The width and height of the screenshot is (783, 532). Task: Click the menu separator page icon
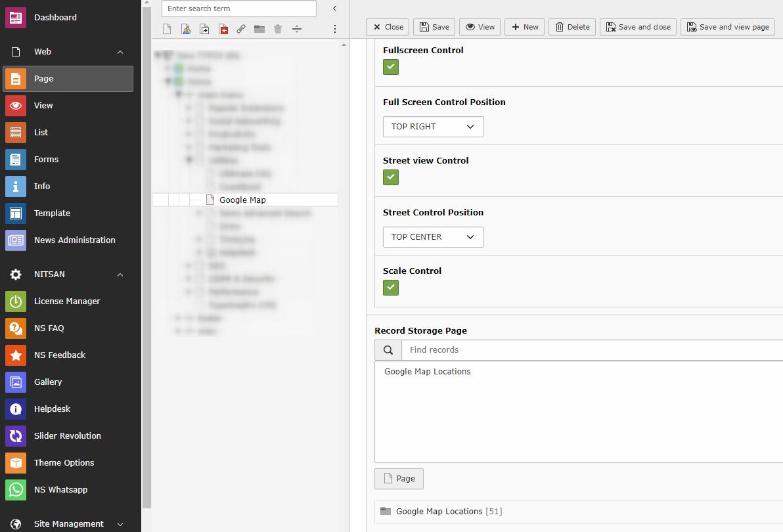coord(297,29)
